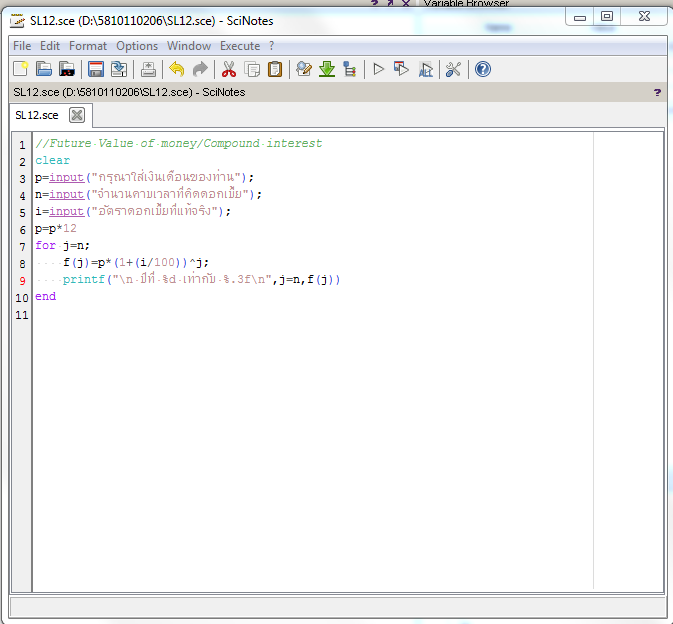This screenshot has height=624, width=673.
Task: Open file in source directory icon
Action: pyautogui.click(x=67, y=69)
